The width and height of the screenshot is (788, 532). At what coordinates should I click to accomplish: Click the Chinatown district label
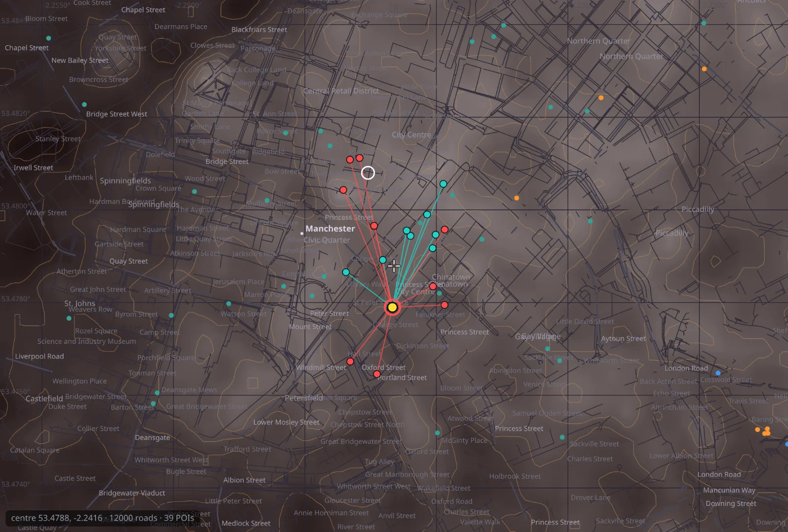click(451, 277)
